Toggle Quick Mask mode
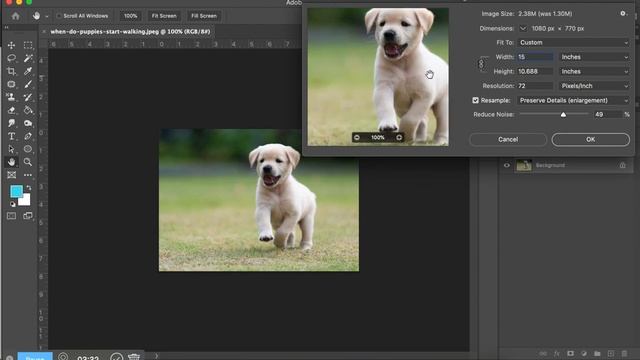 11,216
